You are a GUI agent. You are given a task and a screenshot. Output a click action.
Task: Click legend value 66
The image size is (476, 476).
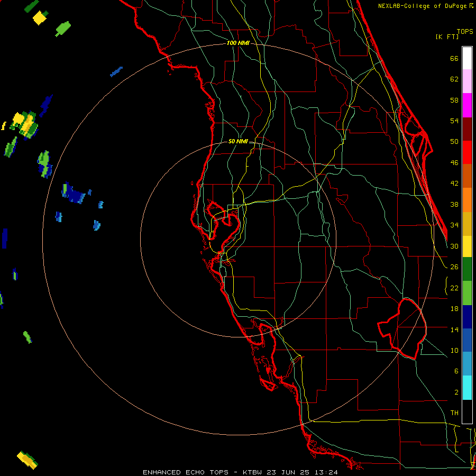(x=454, y=58)
